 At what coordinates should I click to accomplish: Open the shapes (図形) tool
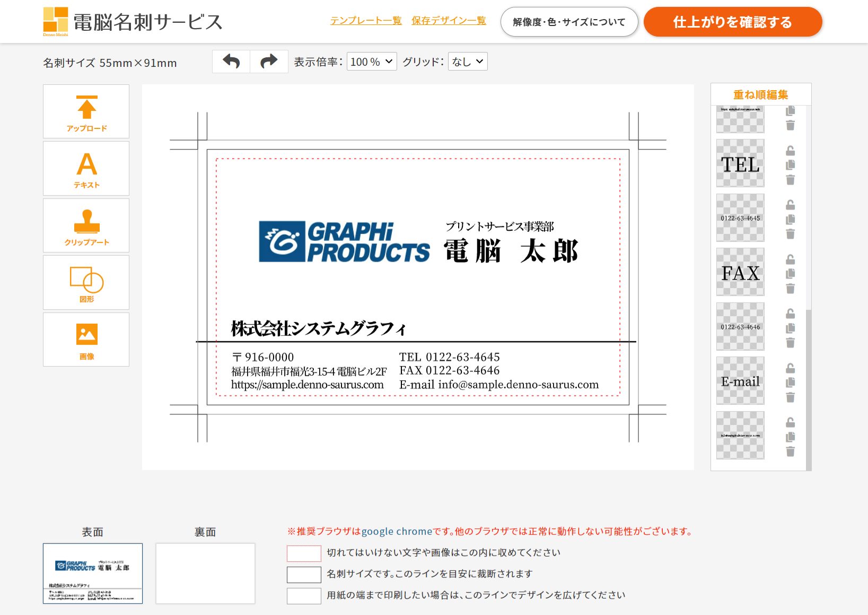[x=86, y=283]
